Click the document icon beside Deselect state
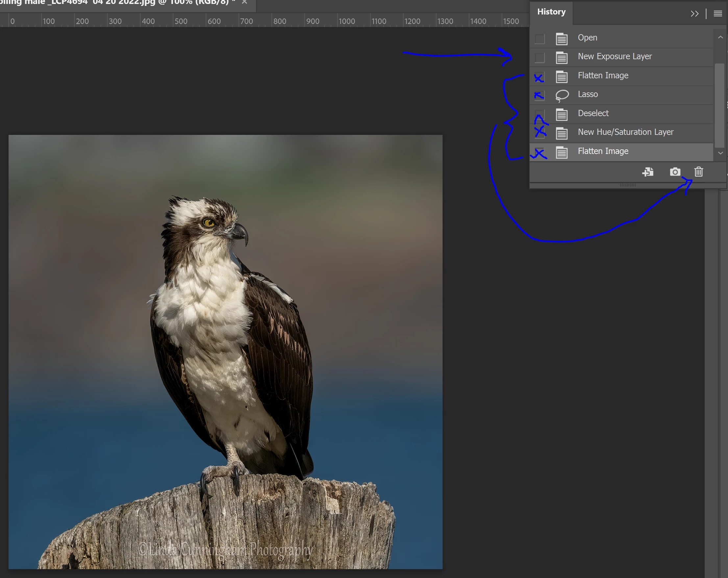This screenshot has height=578, width=728. 562,114
